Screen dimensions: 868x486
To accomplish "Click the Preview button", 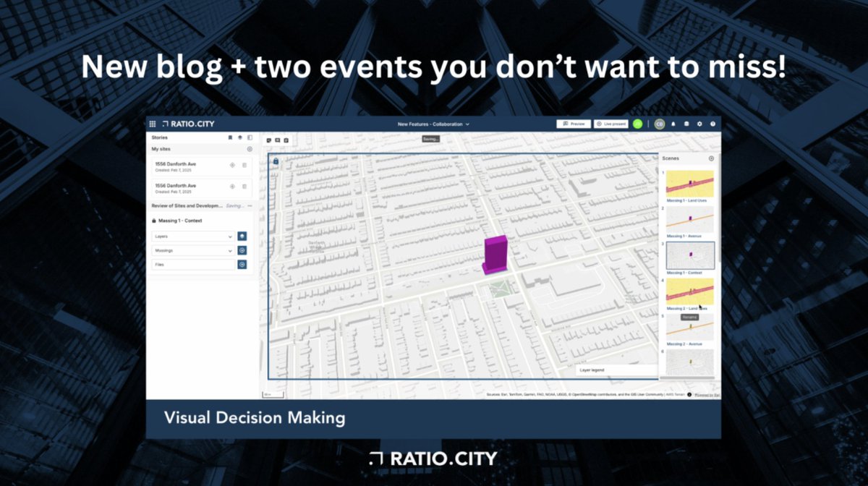I will (574, 124).
